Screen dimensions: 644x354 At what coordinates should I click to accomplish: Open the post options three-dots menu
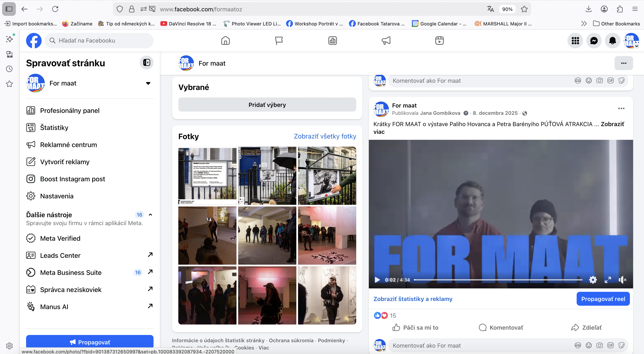pos(621,109)
